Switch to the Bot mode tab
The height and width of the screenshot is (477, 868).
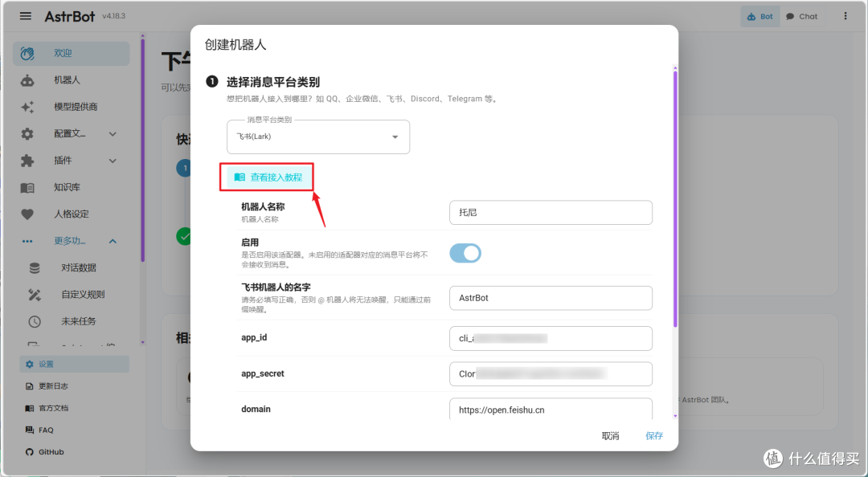(760, 17)
